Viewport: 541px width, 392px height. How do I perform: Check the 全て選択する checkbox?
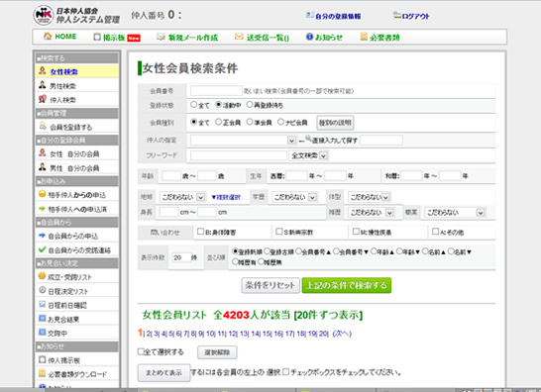[141, 351]
